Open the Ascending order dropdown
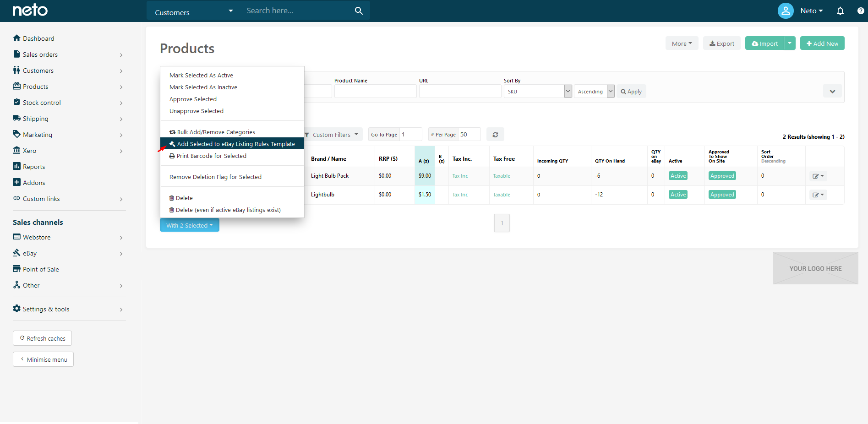868x424 pixels. tap(594, 91)
